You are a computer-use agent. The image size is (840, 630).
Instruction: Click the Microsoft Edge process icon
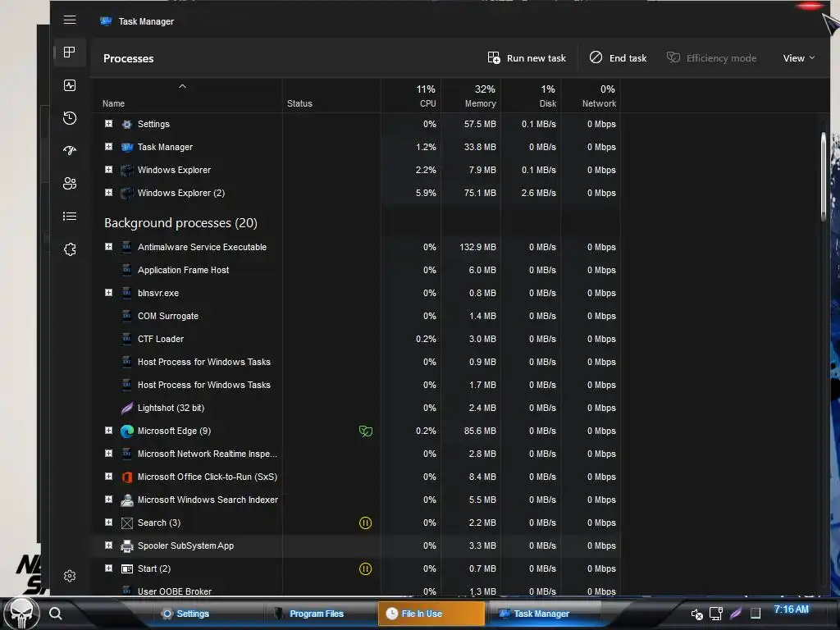point(127,431)
